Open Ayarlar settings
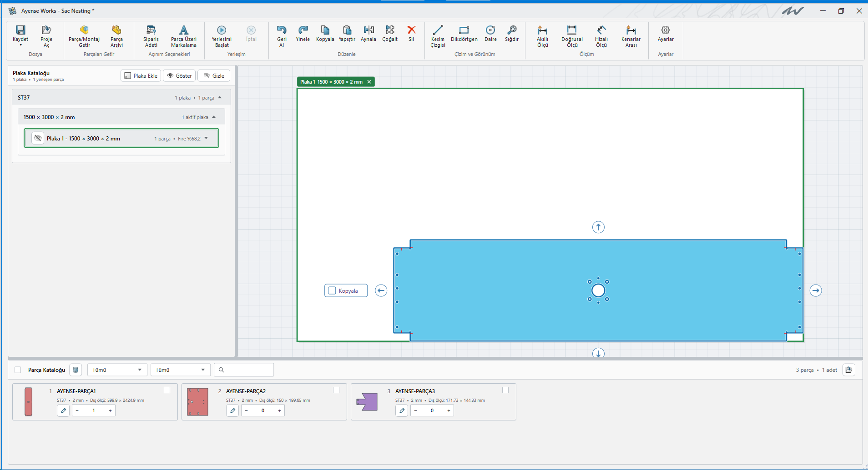868x470 pixels. coord(666,33)
